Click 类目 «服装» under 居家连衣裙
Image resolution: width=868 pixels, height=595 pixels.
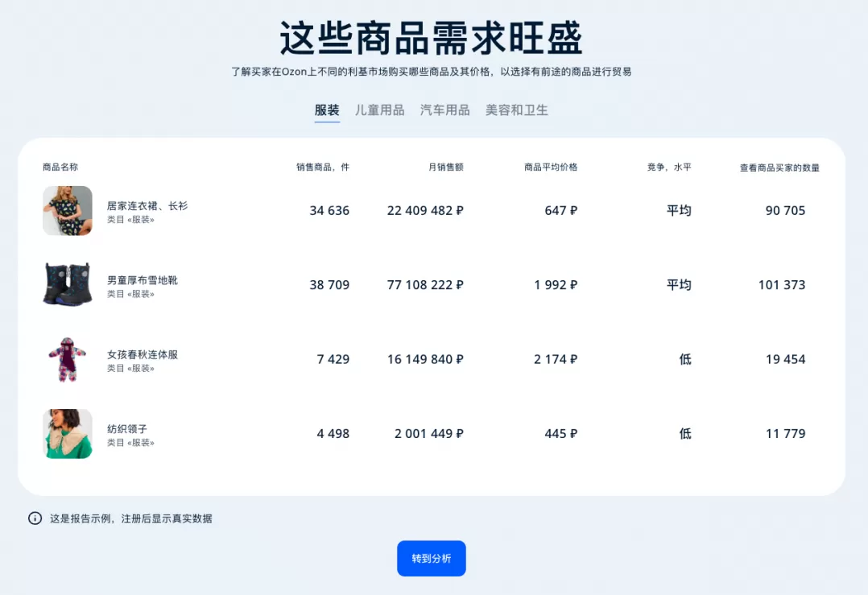tap(130, 220)
